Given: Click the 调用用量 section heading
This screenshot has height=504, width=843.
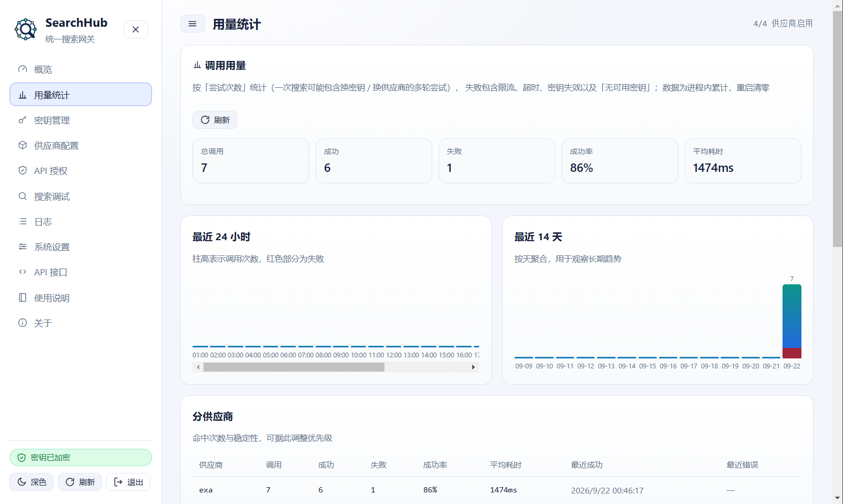Looking at the screenshot, I should 226,66.
